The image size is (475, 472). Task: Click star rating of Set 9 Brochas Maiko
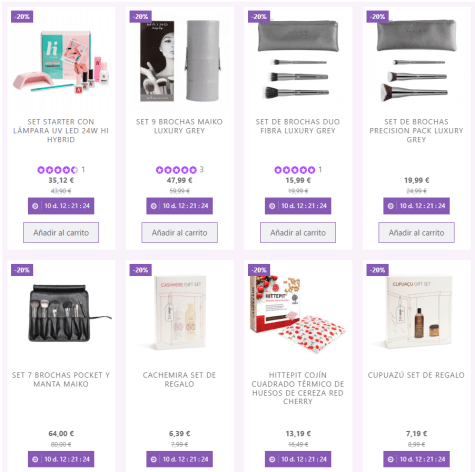(x=176, y=170)
